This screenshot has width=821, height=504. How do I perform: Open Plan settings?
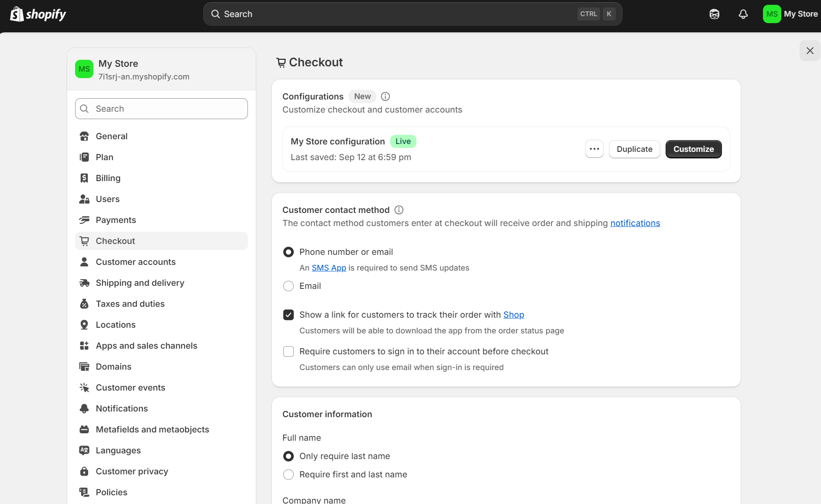[161, 157]
